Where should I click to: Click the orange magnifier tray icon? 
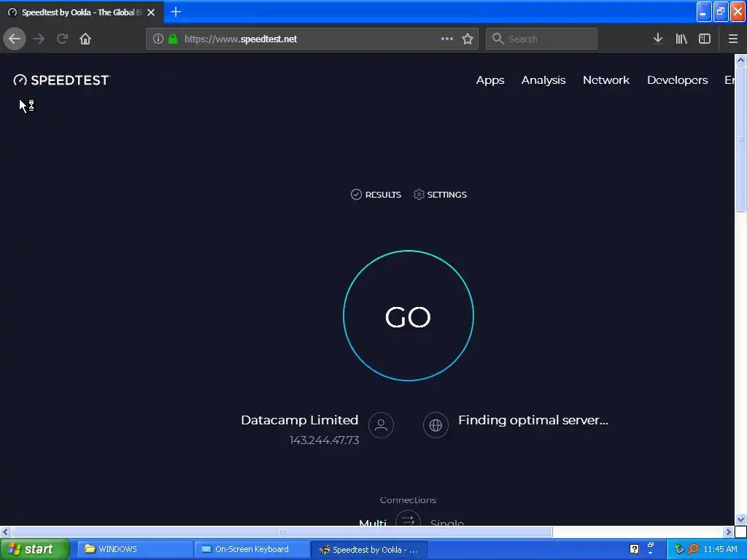(x=693, y=549)
